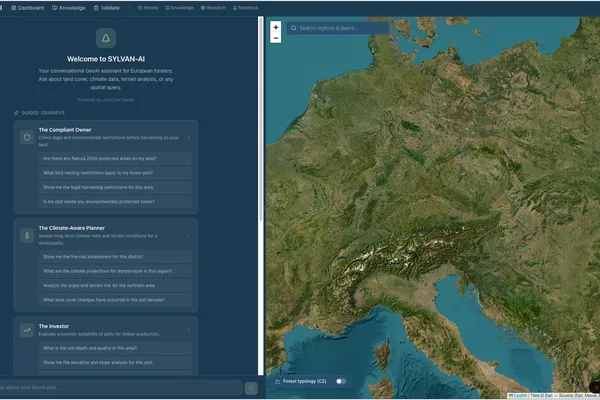Image resolution: width=600 pixels, height=400 pixels.
Task: Click the chat panel vertical scrollbar
Action: coord(261,119)
